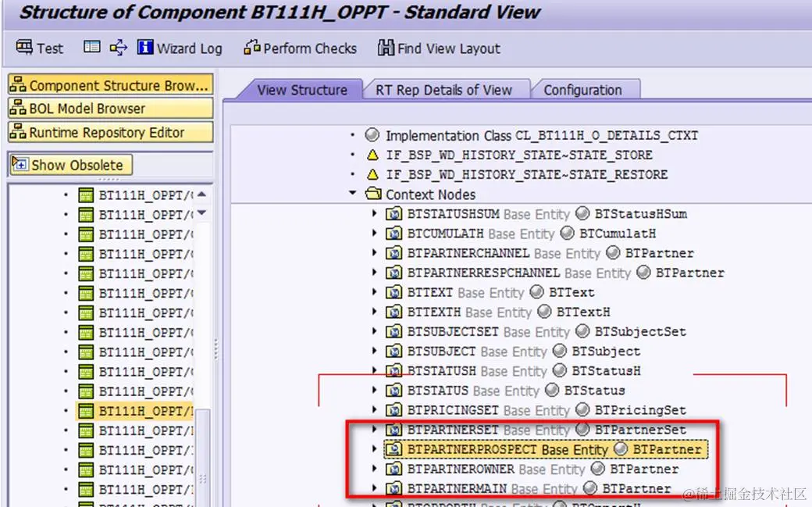Switch to RT Rep Details of View tab
Image resolution: width=812 pixels, height=507 pixels.
pyautogui.click(x=443, y=90)
